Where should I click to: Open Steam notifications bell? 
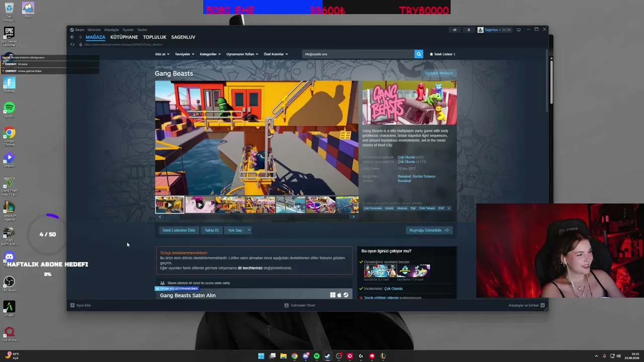point(468,30)
